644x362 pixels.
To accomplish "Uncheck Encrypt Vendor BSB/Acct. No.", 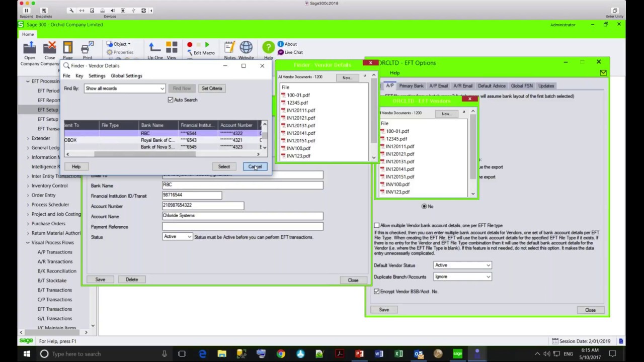I will click(x=377, y=292).
